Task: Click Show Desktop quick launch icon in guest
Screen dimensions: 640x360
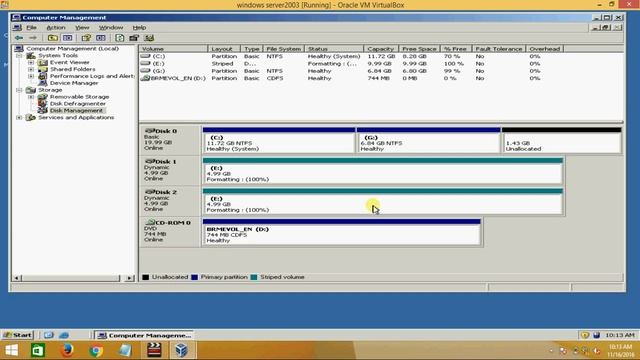Action: click(49, 335)
